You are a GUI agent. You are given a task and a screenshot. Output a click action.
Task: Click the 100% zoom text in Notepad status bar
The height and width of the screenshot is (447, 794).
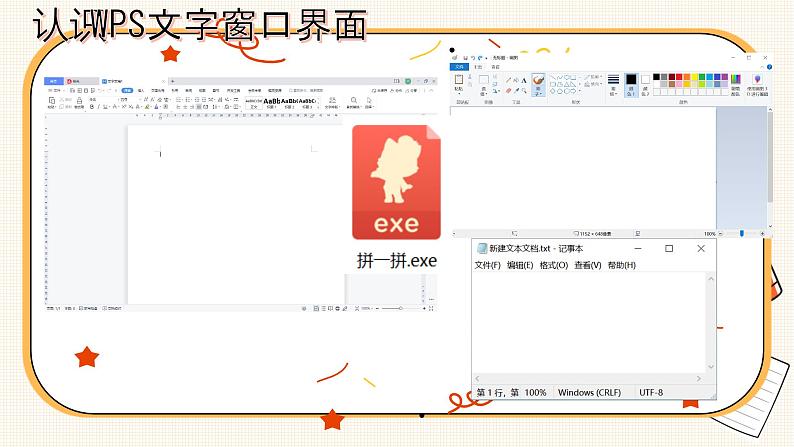tap(535, 392)
